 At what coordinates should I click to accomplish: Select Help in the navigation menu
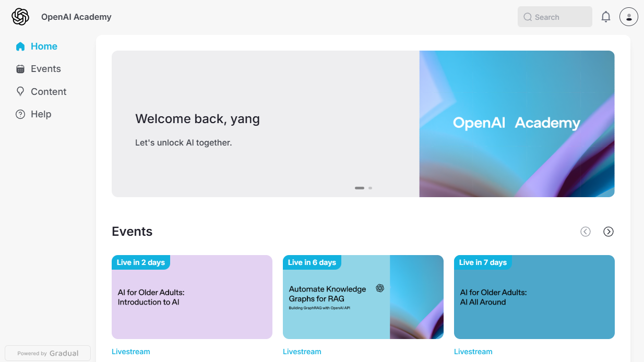tap(41, 114)
